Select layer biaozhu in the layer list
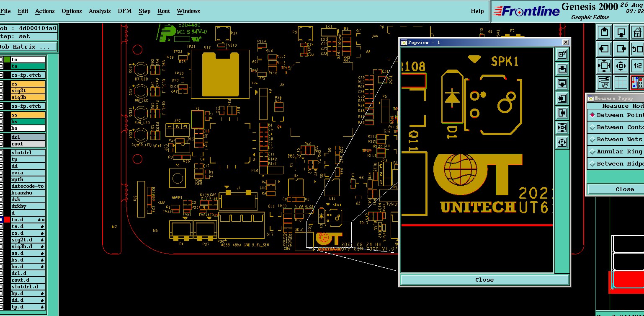Image resolution: width=644 pixels, height=316 pixels. (28, 193)
